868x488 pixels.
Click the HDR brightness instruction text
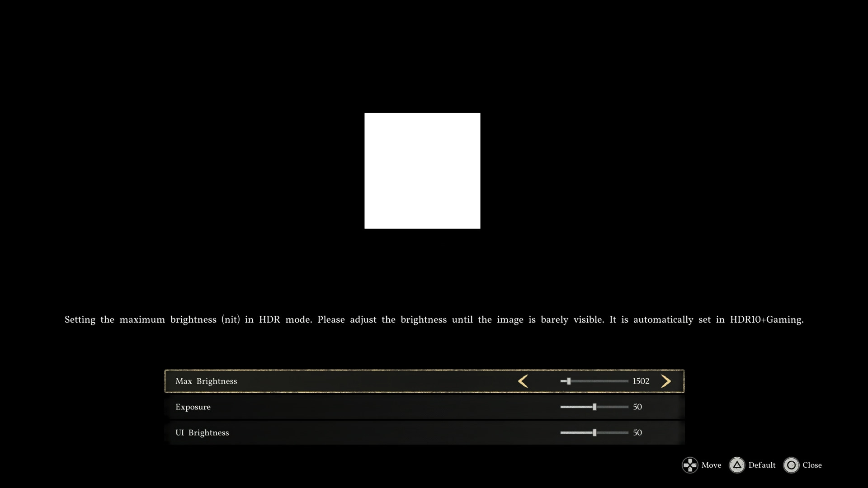pyautogui.click(x=434, y=320)
